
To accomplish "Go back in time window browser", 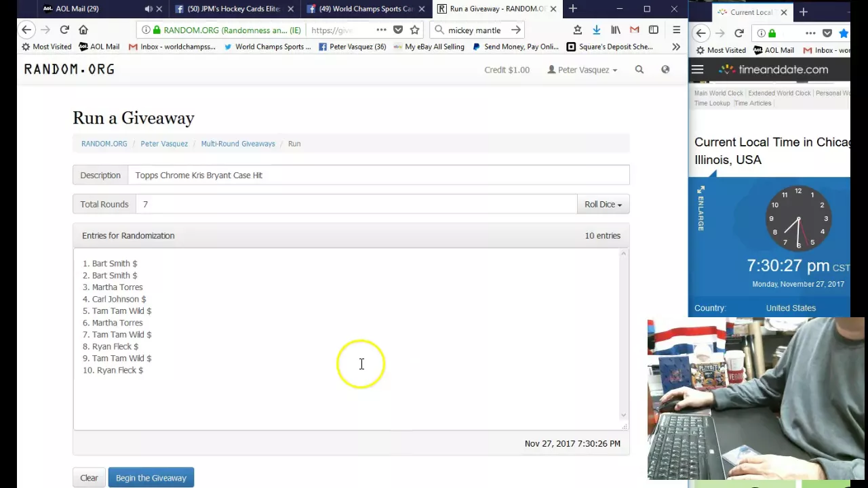I will click(701, 33).
